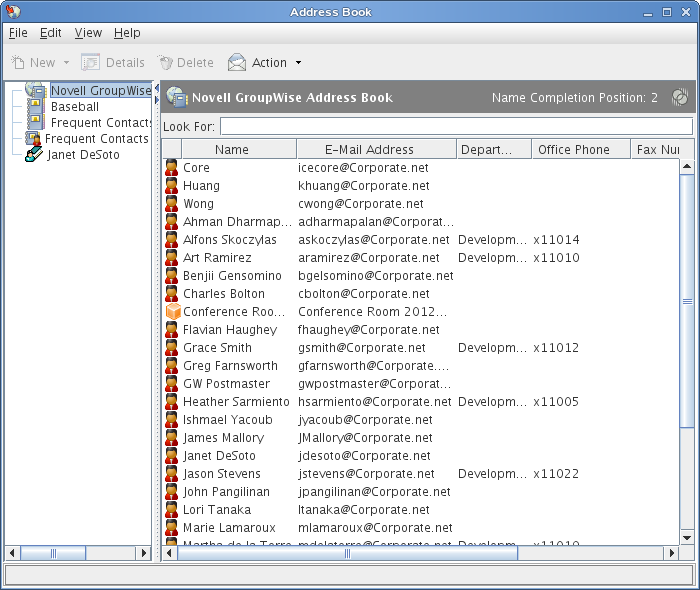Click the Conference Room resource icon
This screenshot has height=590, width=700.
[x=173, y=311]
